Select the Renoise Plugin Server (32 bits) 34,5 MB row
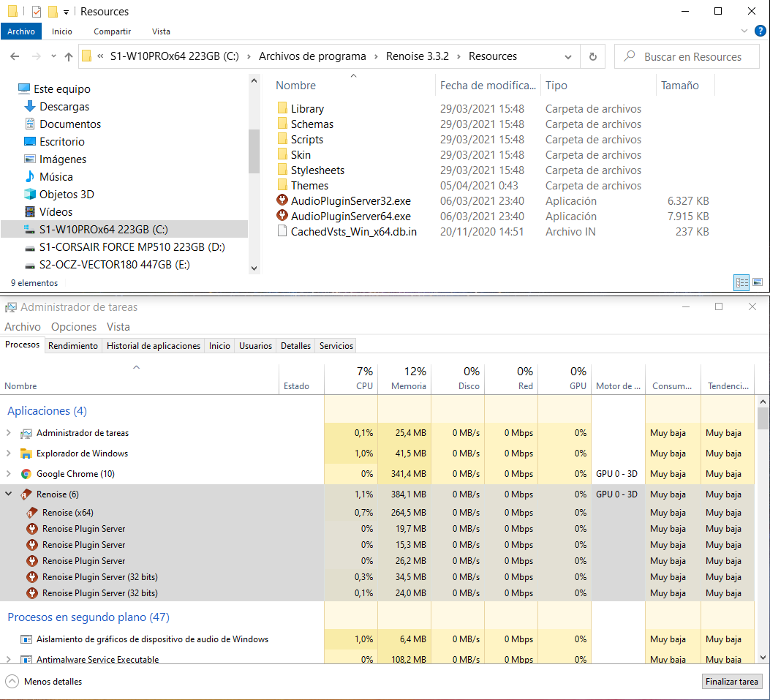 pyautogui.click(x=377, y=576)
